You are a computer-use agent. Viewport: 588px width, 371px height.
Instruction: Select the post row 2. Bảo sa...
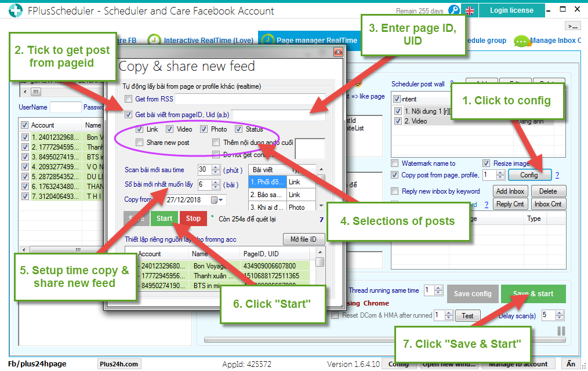click(x=267, y=195)
